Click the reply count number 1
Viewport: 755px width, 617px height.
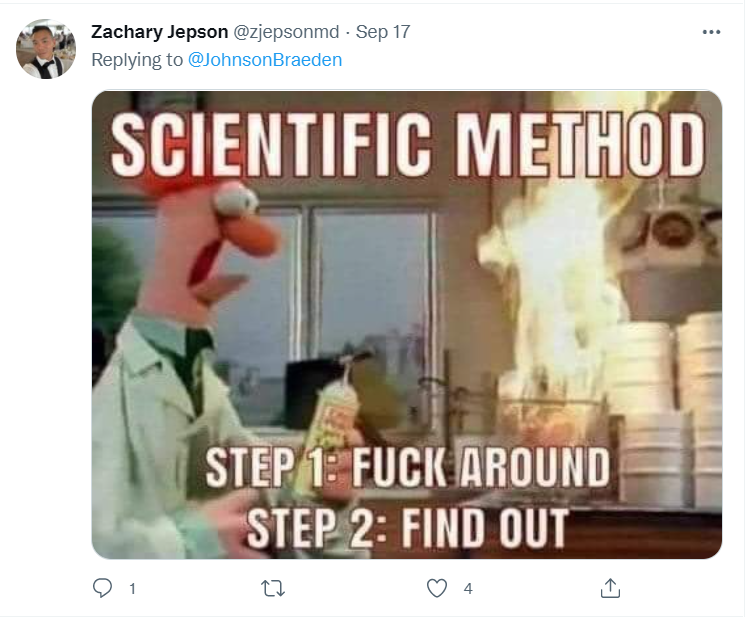point(132,588)
